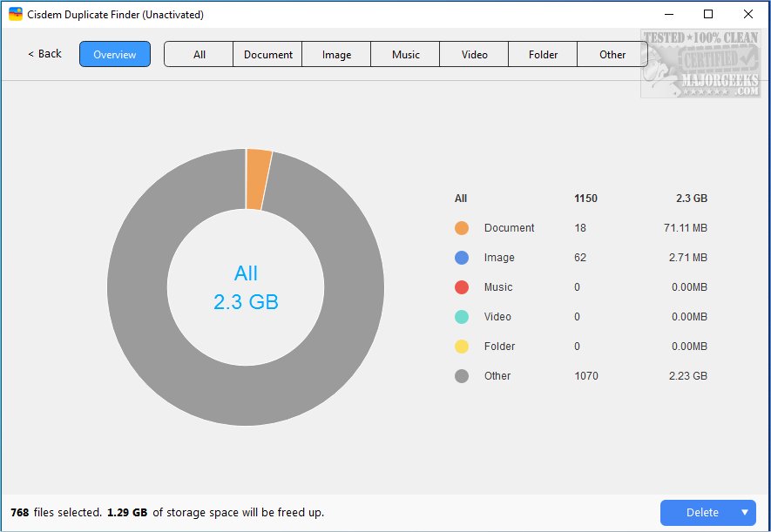Click the gray Other segment of donut chart
771x532 pixels.
tap(246, 395)
